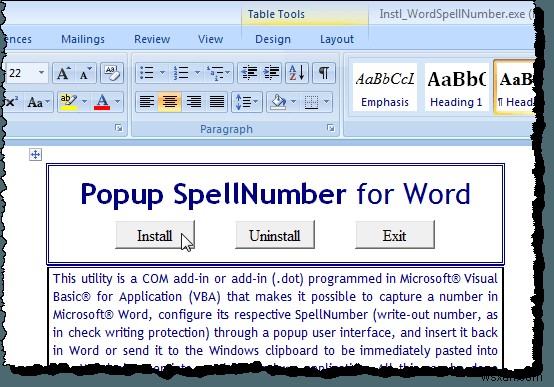The width and height of the screenshot is (554, 387).
Task: Click the Uninstall button
Action: pyautogui.click(x=275, y=235)
